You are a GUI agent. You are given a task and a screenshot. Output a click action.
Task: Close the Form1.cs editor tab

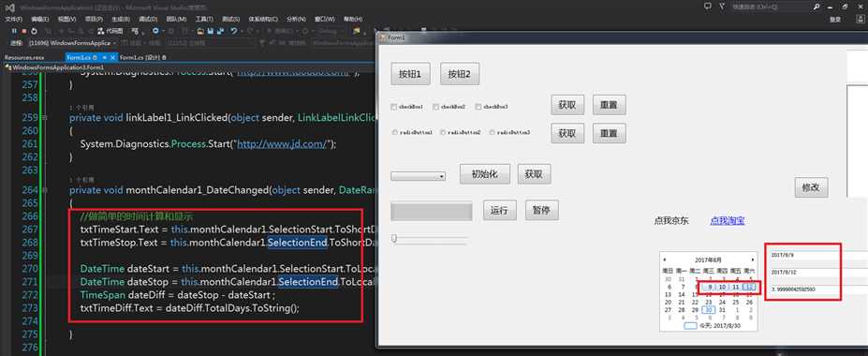pyautogui.click(x=113, y=57)
